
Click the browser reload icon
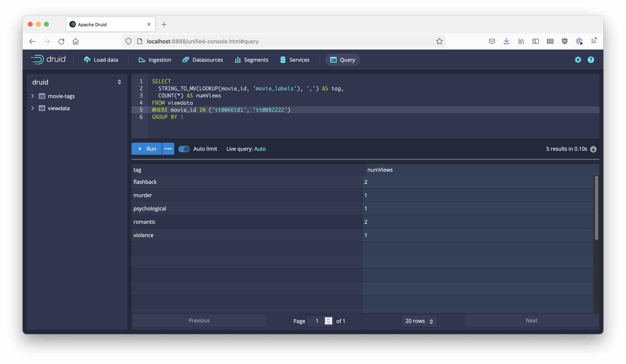click(61, 41)
